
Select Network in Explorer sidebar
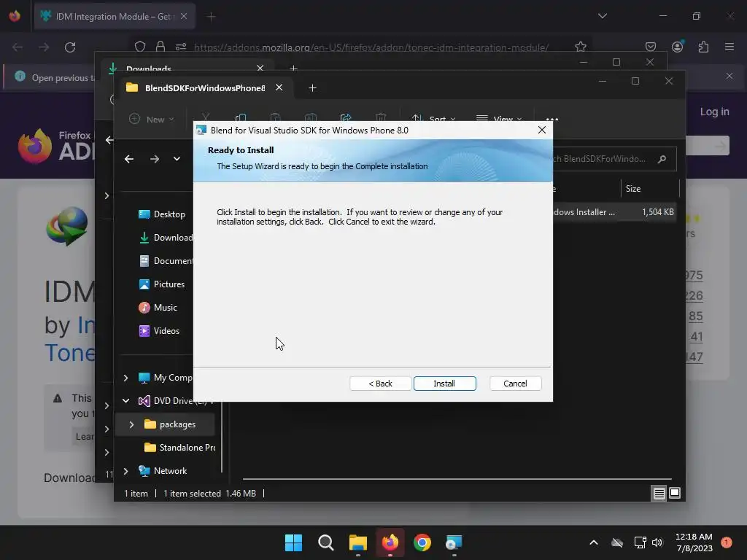pos(163,471)
